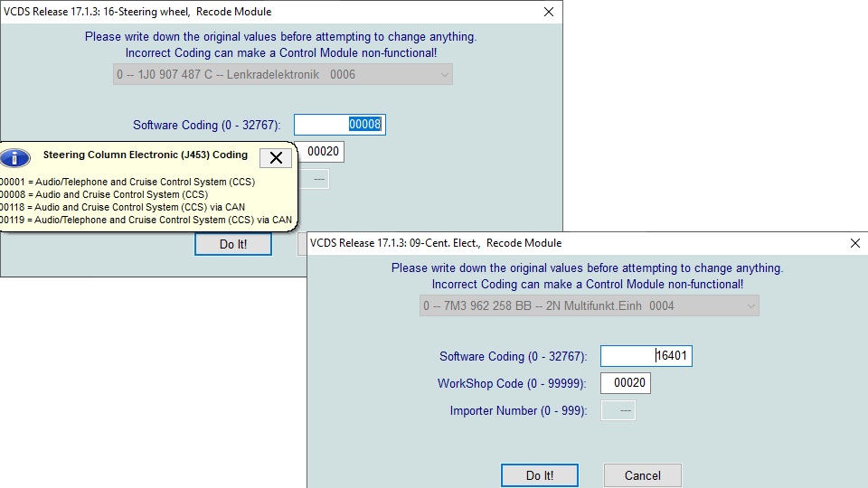Select the WorkShop Code field in Cent. Elect. window
The width and height of the screenshot is (868, 488).
(x=625, y=383)
